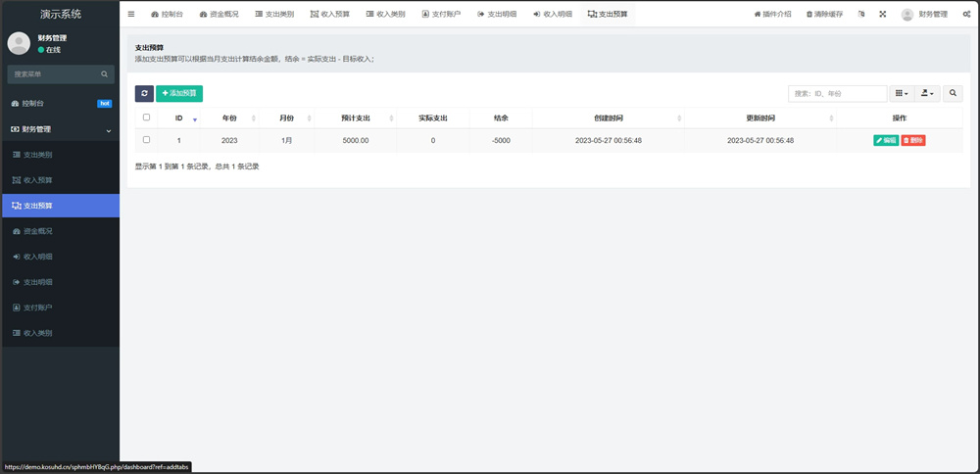Switch to the 支付账户 tab

[x=441, y=14]
